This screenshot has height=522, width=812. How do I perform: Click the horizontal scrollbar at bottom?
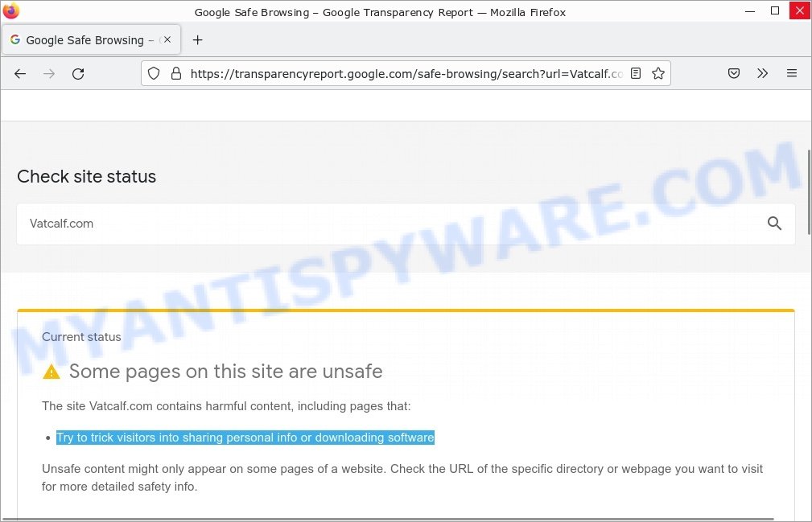387,519
